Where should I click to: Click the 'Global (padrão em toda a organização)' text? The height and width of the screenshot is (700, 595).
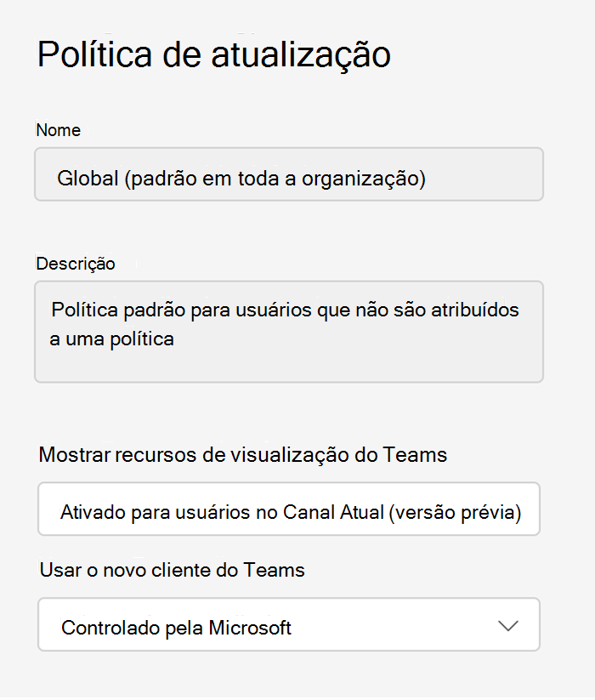[241, 179]
